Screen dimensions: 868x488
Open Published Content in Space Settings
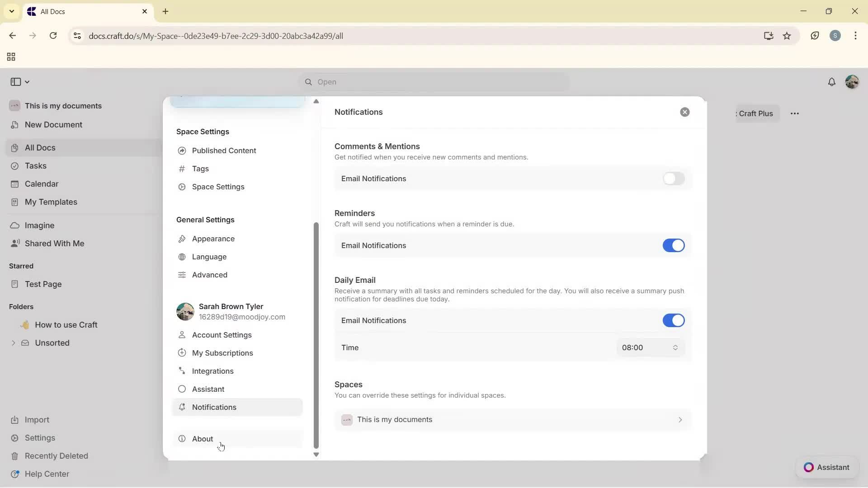223,150
